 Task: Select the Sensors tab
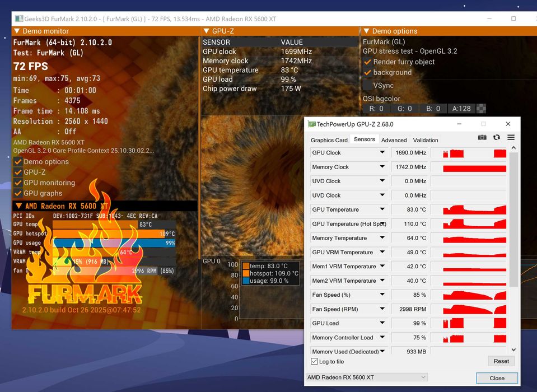click(x=365, y=139)
